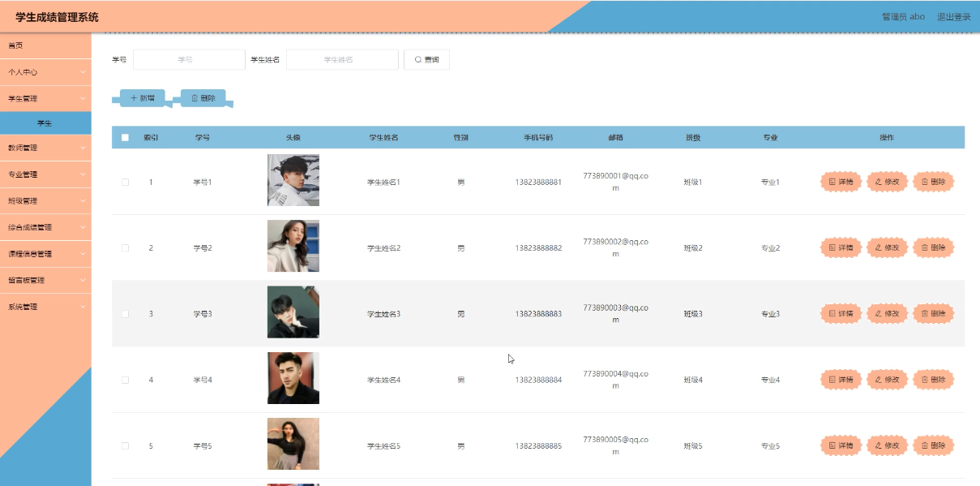Click 删除 trash icon for 学生姓名1 row
The image size is (980, 486).
tap(925, 182)
